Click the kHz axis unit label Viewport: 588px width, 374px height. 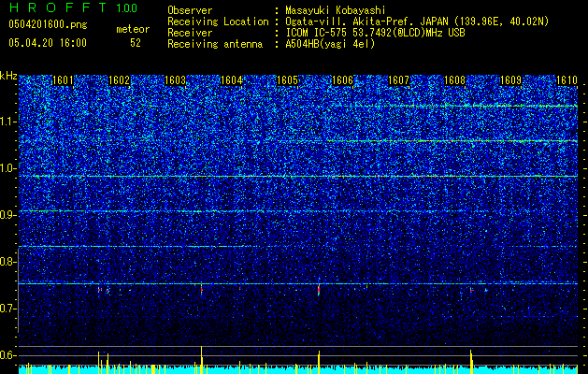(x=8, y=76)
